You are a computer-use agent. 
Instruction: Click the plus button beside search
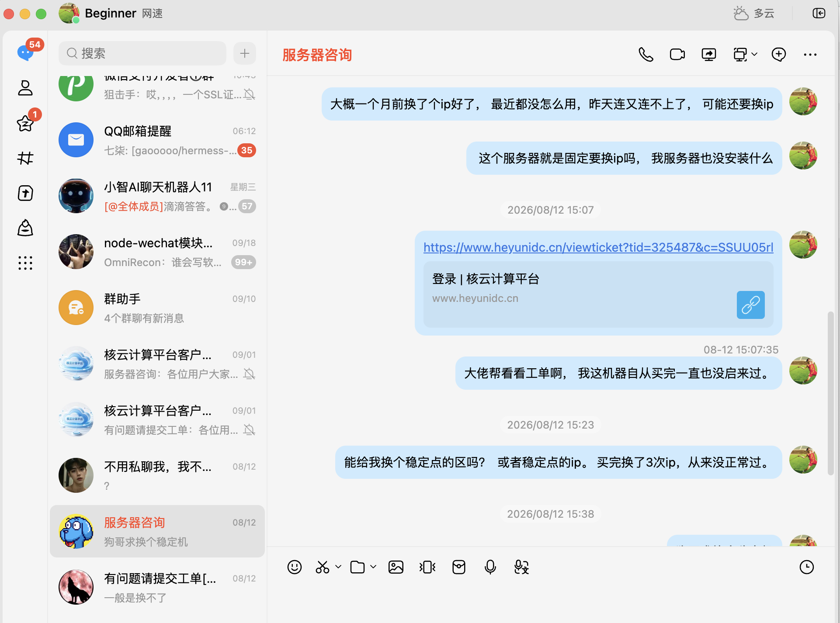tap(245, 53)
